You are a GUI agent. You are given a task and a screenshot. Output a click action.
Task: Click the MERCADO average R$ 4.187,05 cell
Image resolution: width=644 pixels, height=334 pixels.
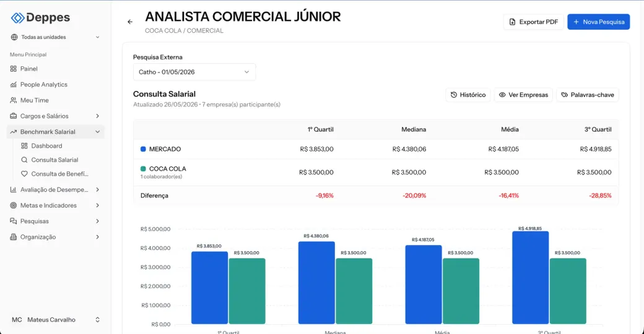pos(503,149)
